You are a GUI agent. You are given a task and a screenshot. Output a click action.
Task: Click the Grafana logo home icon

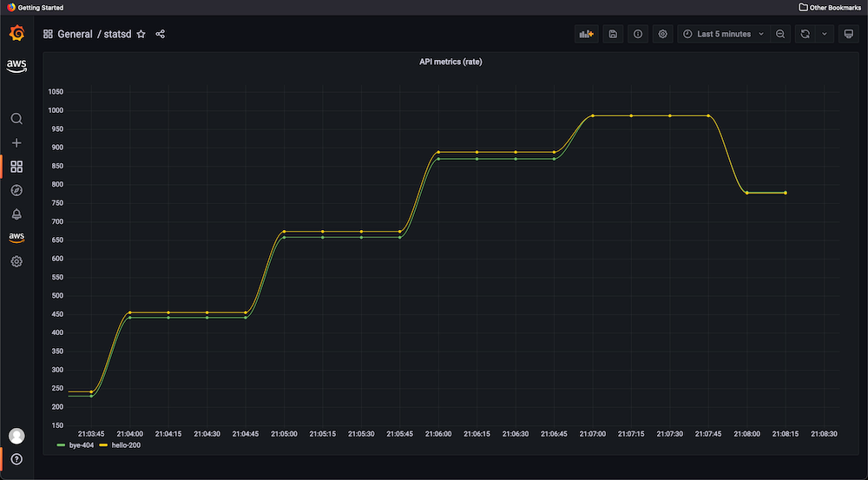(16, 34)
